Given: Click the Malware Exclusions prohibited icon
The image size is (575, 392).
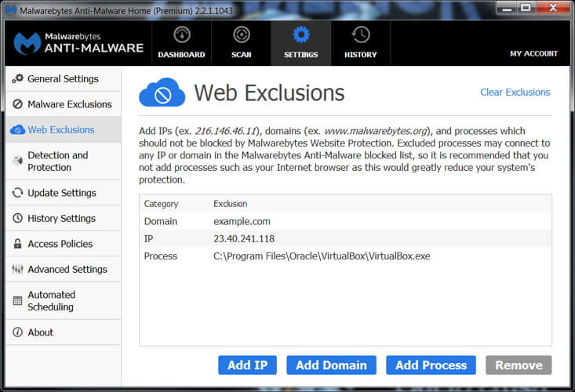Looking at the screenshot, I should click(x=17, y=104).
